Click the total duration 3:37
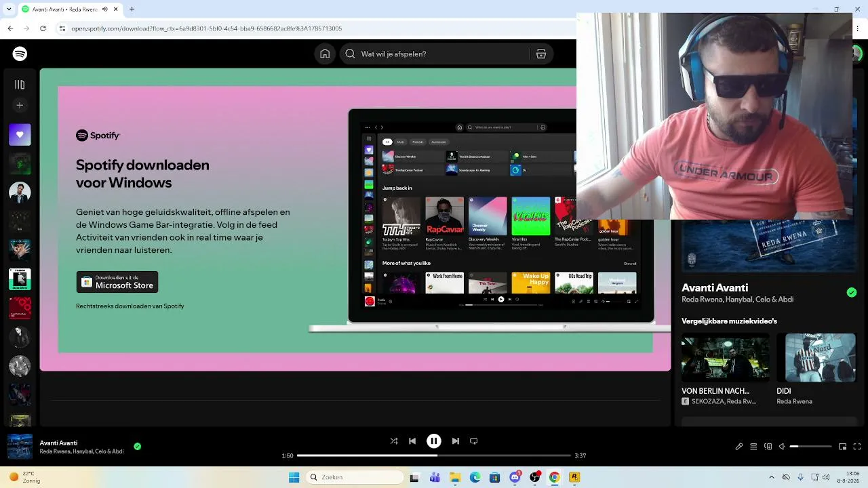Viewport: 868px width, 488px height. pos(580,456)
